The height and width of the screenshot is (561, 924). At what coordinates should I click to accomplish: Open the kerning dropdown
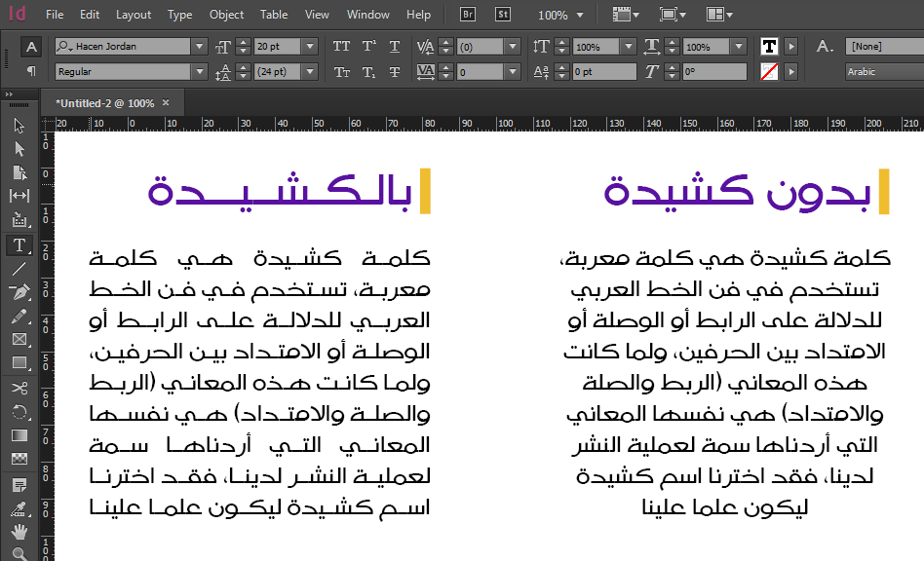point(513,47)
